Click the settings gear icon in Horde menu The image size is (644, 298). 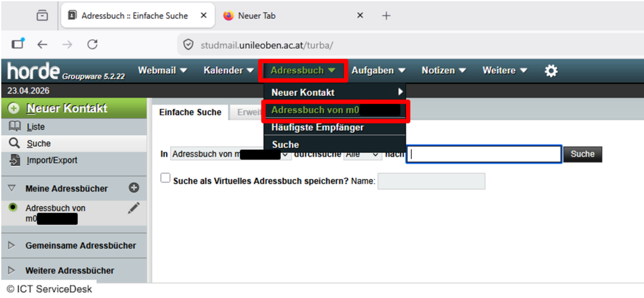click(551, 71)
